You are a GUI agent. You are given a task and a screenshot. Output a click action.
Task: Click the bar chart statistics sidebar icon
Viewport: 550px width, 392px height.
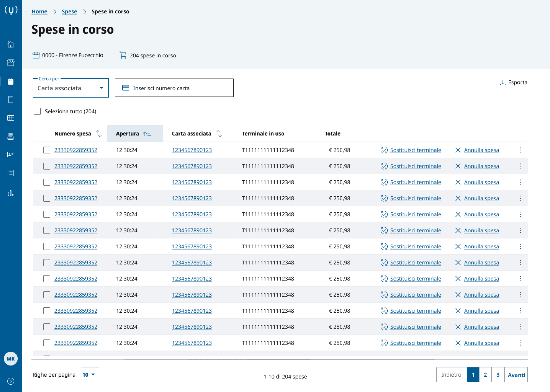[11, 193]
